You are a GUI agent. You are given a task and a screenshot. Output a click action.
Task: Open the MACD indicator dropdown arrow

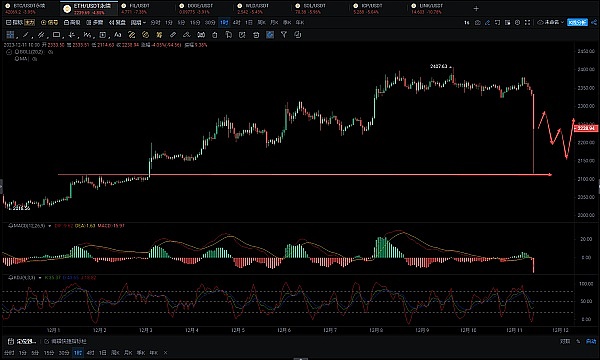click(x=49, y=226)
